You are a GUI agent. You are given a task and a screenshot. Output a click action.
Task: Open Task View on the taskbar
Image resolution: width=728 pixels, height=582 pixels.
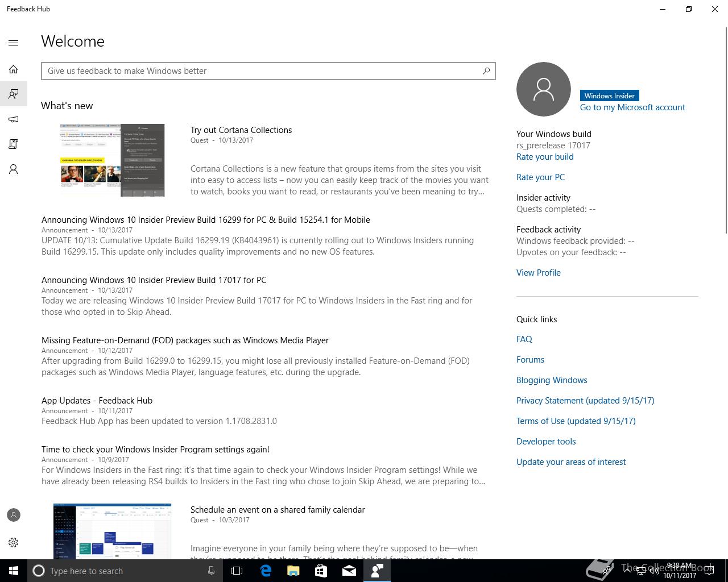(237, 571)
